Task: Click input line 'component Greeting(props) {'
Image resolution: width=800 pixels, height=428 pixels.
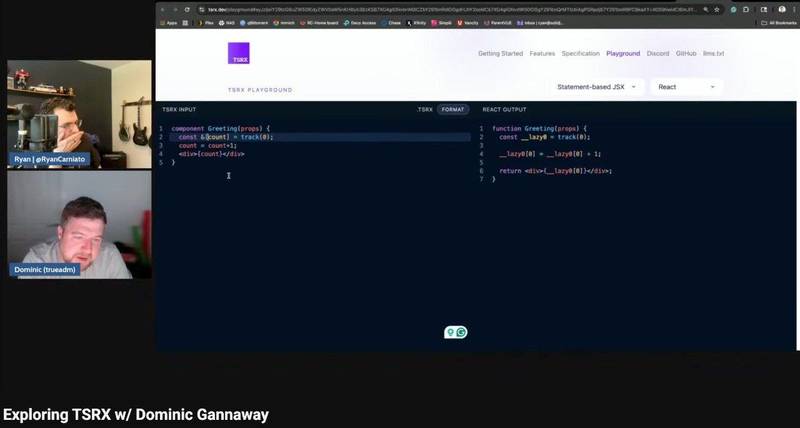Action: [220, 129]
